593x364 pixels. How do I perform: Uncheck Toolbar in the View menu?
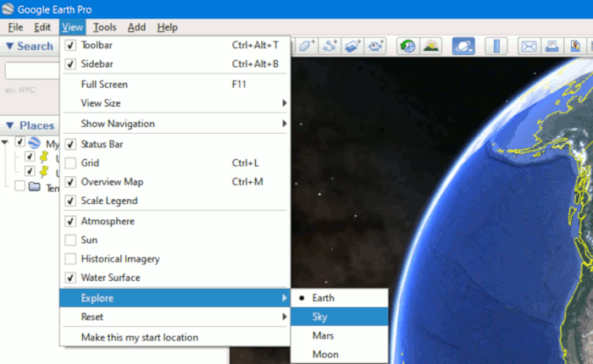pyautogui.click(x=70, y=45)
